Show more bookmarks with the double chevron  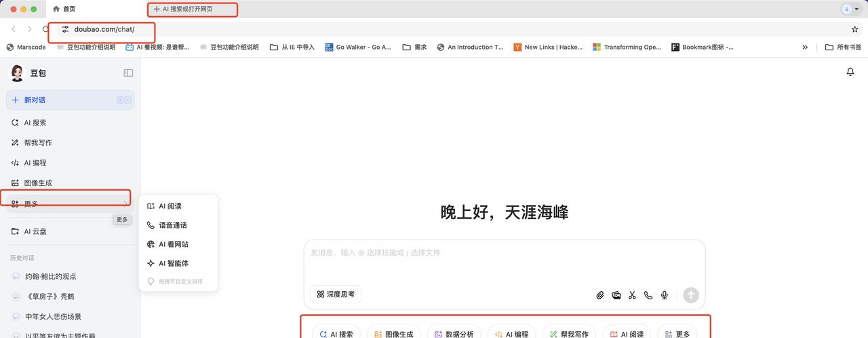point(805,48)
